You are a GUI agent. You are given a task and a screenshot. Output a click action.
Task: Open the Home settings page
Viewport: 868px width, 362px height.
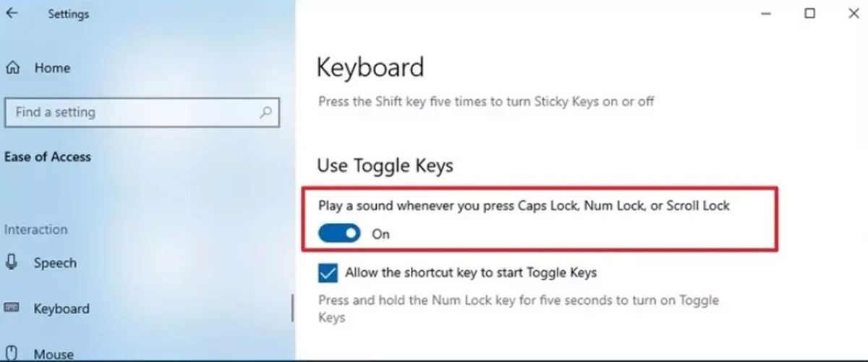pos(52,68)
